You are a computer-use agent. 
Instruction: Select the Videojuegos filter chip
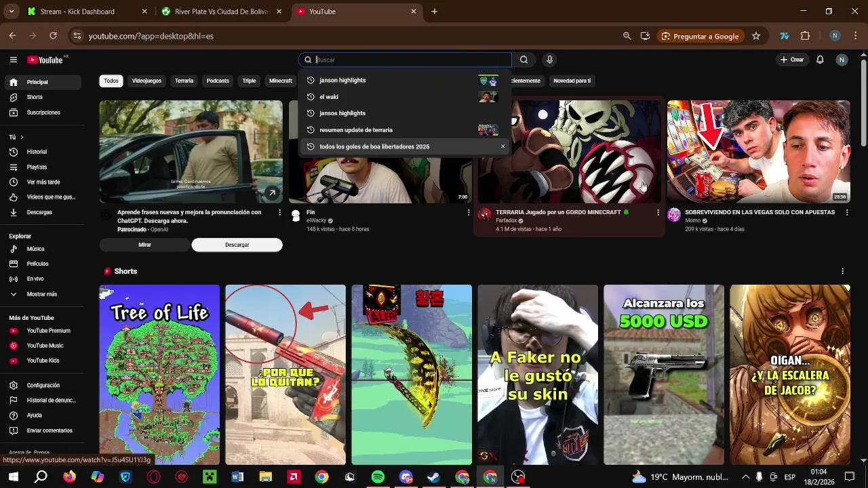pyautogui.click(x=146, y=81)
